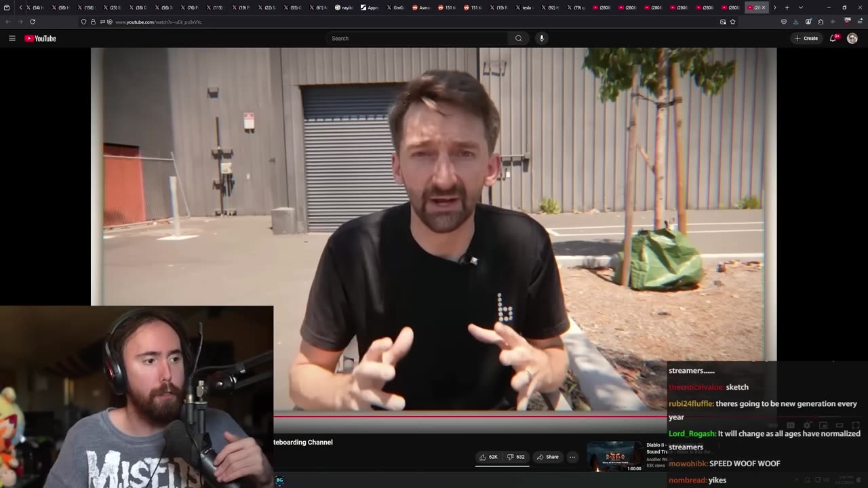Click chat message 'SPEED WOOF WOOF'
This screenshot has width=868, height=488.
[x=745, y=464]
